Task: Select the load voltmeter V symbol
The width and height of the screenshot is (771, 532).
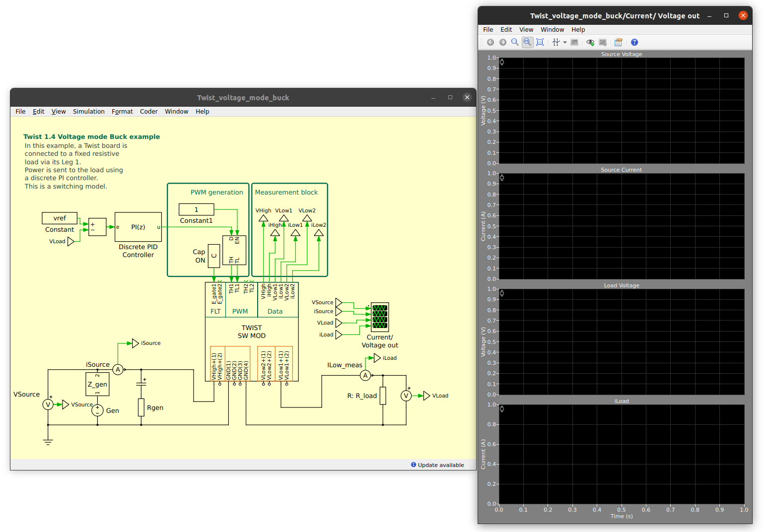Action: coord(406,396)
